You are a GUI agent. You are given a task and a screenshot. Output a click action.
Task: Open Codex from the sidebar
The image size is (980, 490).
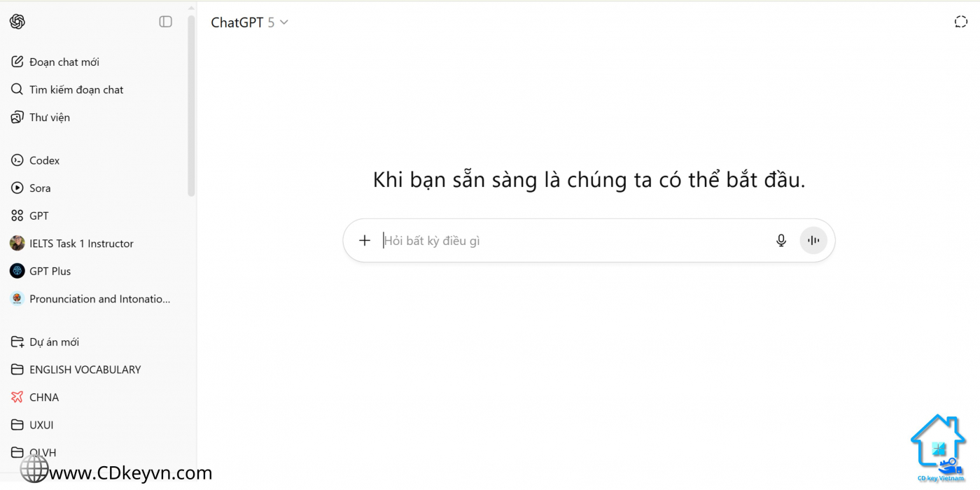44,160
